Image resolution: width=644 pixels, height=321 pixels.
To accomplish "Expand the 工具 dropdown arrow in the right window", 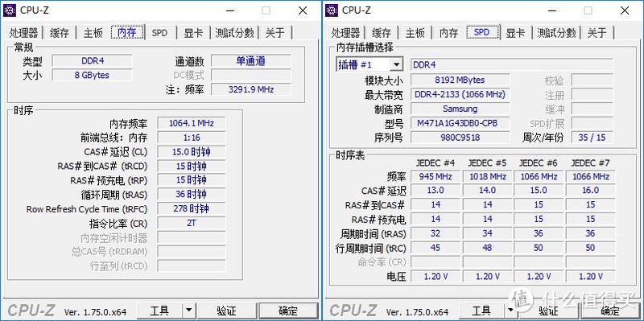I will tap(510, 311).
